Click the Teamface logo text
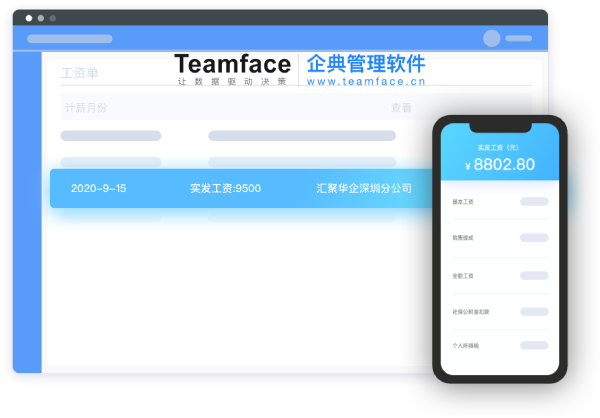 pyautogui.click(x=232, y=64)
